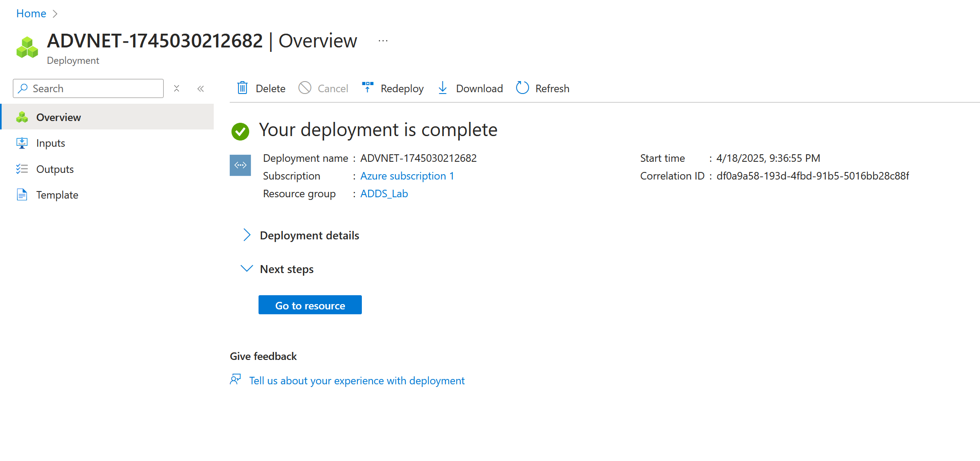Open Tell us about your experience link
Screen dimensions: 980x461
point(357,381)
